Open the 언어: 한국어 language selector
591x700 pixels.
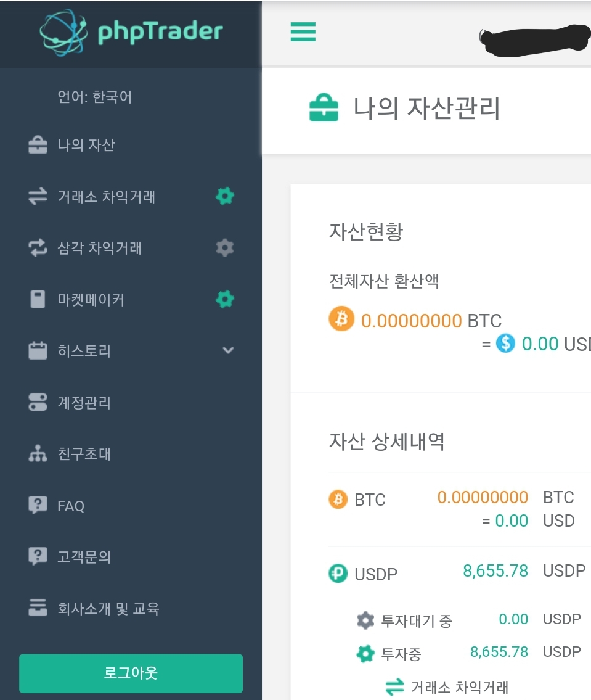pos(95,97)
